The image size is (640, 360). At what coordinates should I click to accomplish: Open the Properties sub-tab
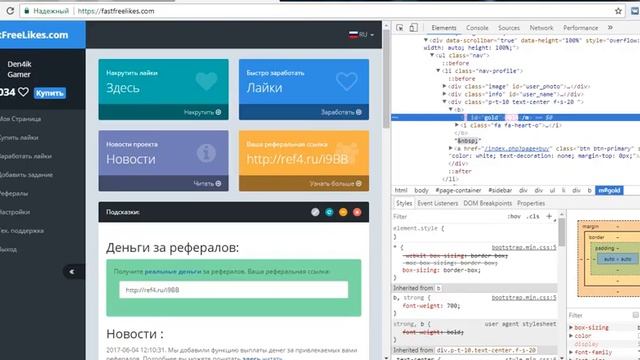click(531, 203)
